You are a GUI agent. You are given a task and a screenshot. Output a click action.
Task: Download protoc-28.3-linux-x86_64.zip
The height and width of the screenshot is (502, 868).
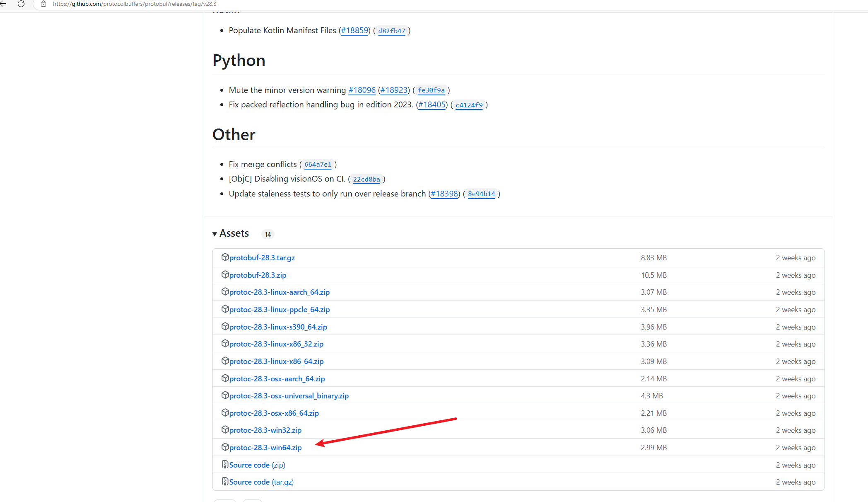pyautogui.click(x=276, y=361)
